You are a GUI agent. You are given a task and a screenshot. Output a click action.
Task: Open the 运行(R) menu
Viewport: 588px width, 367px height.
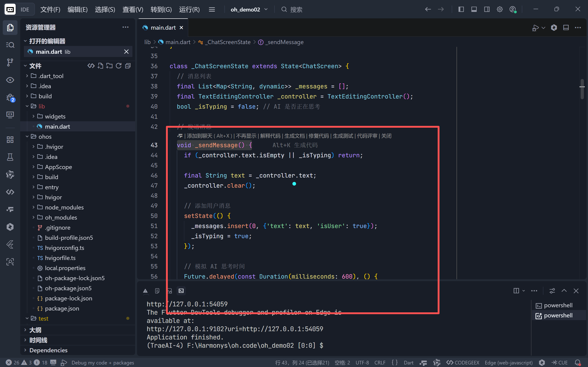(x=189, y=9)
